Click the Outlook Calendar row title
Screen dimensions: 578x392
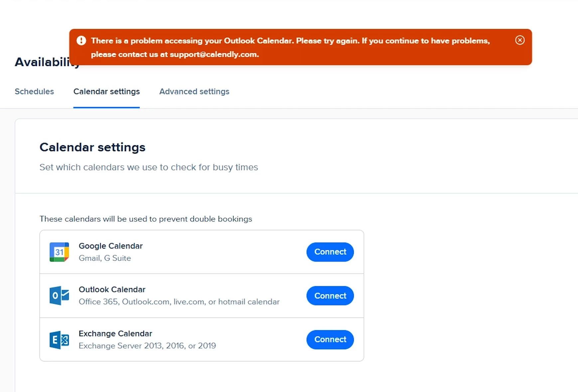click(112, 289)
